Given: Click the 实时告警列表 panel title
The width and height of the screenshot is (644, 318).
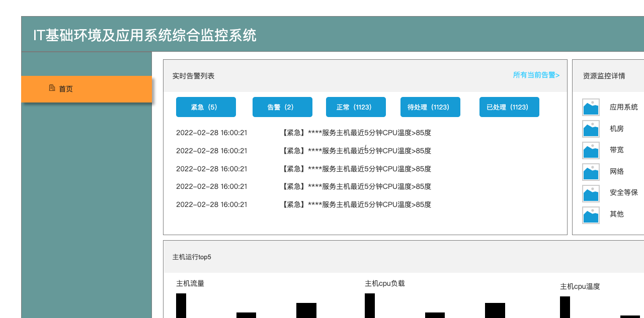Looking at the screenshot, I should (194, 76).
